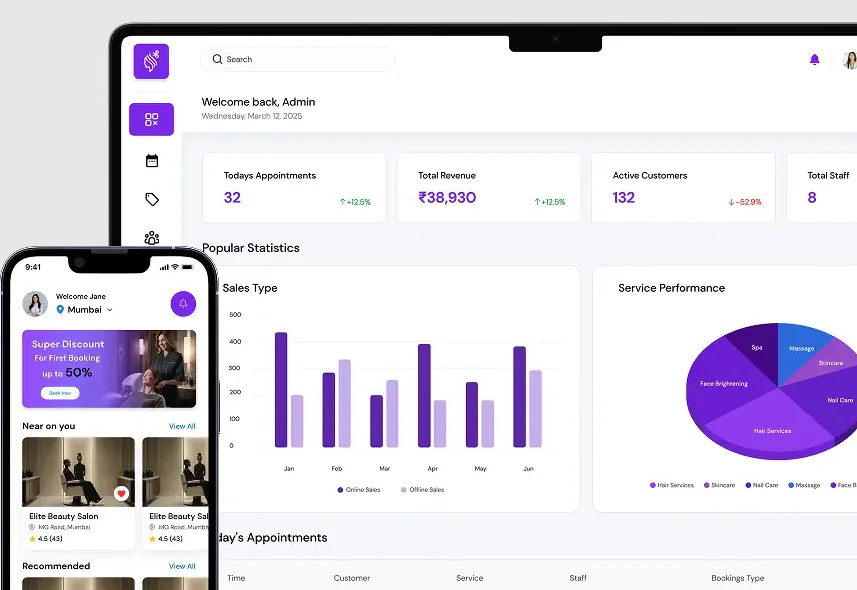This screenshot has height=590, width=857.
Task: Click the first MG Road, Mumbai address
Action: click(60, 527)
